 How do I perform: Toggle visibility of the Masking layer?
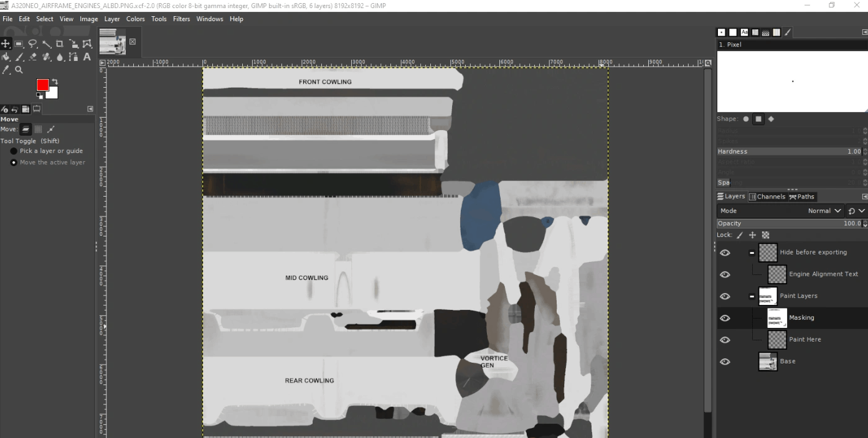pos(725,318)
